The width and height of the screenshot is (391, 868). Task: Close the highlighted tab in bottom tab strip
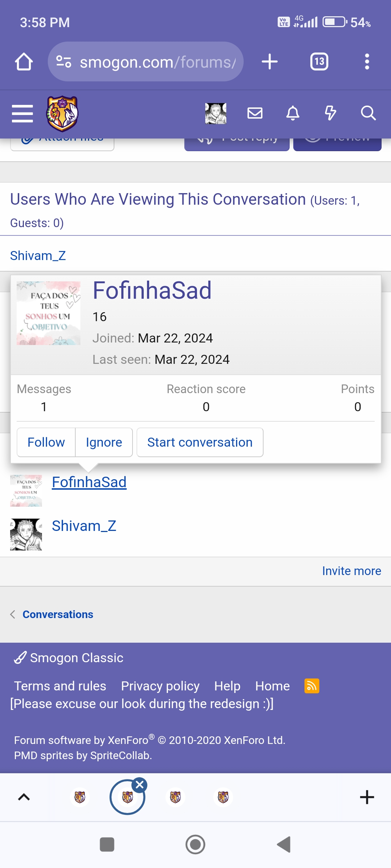click(140, 785)
